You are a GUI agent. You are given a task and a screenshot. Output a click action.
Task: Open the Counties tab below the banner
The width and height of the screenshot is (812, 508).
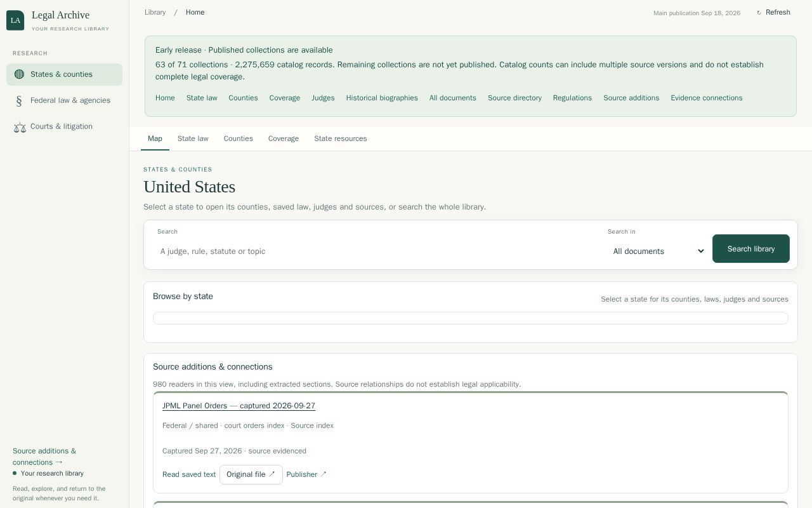point(238,138)
